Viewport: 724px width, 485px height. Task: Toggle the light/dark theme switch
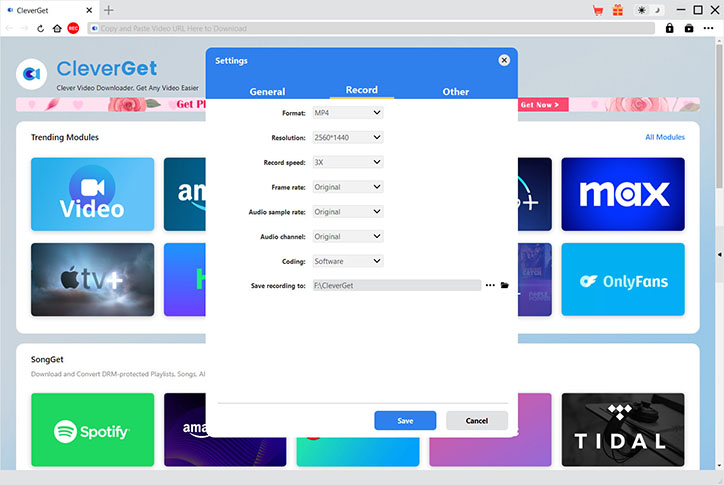(x=649, y=10)
